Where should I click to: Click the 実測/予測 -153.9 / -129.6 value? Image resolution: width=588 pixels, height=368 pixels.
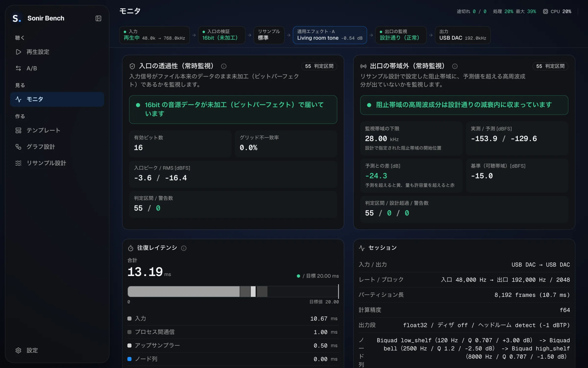pyautogui.click(x=504, y=139)
